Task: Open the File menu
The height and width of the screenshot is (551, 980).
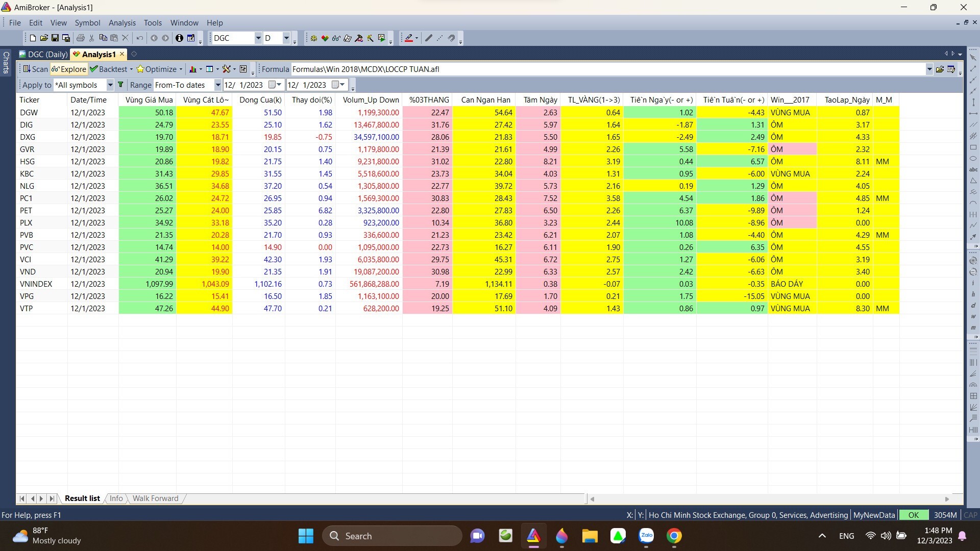Action: 15,23
